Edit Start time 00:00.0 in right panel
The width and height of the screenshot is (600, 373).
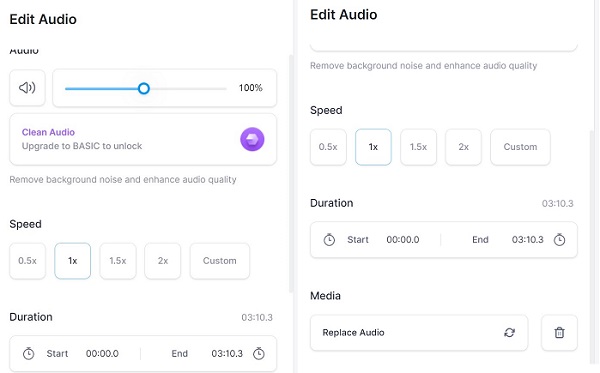[403, 240]
